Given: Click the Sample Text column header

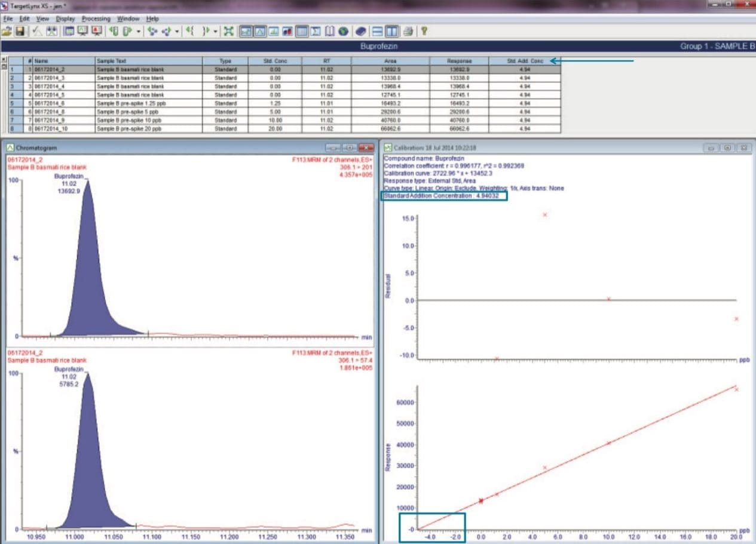Looking at the screenshot, I should 148,61.
